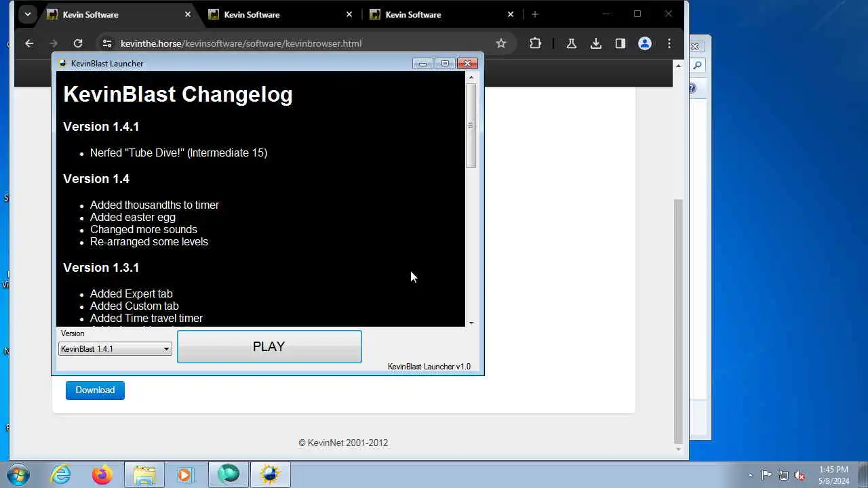Open Chrome extensions puzzle icon
Viewport: 868px width, 488px height.
point(536,43)
